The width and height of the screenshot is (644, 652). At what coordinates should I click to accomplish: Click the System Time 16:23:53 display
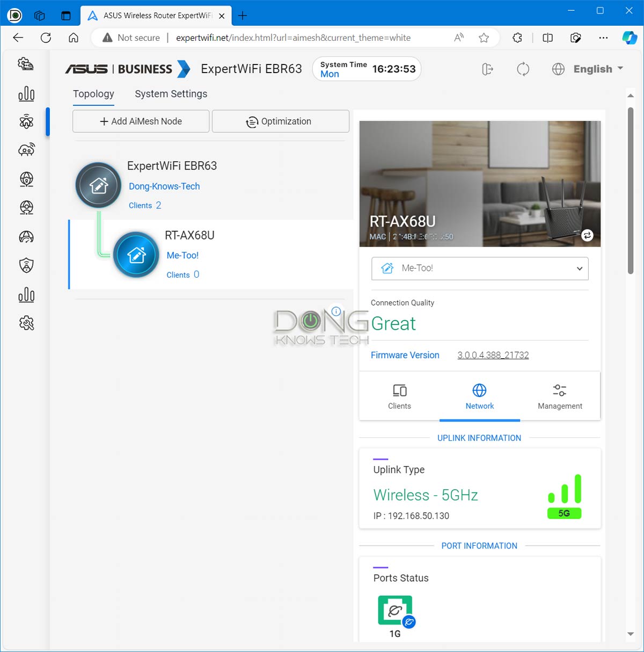(x=367, y=69)
